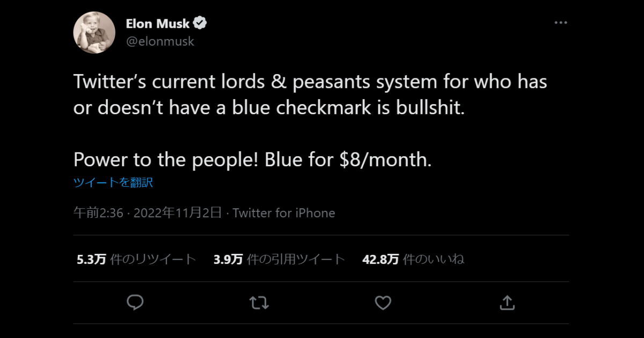644x338 pixels.
Task: Click the 午前2:36 posting time
Action: pos(98,213)
